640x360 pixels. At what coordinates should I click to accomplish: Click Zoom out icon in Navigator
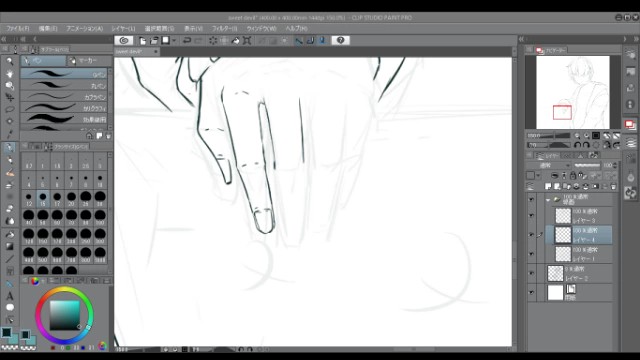tap(577, 136)
